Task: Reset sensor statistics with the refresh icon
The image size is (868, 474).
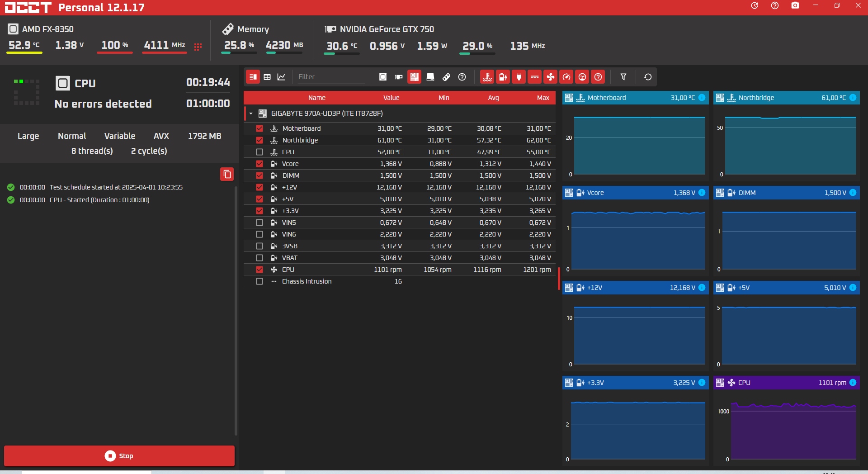Action: pyautogui.click(x=648, y=77)
